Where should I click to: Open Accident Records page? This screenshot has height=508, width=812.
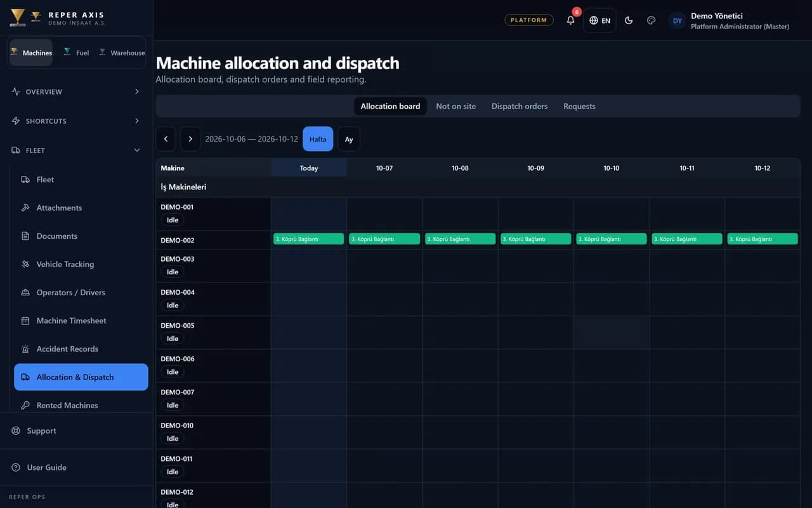click(x=81, y=349)
